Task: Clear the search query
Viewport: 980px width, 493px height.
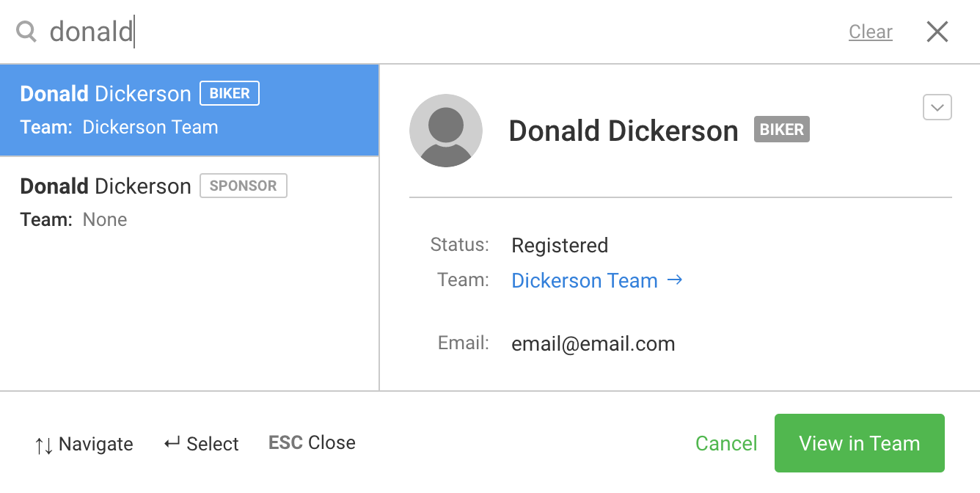Action: tap(870, 32)
